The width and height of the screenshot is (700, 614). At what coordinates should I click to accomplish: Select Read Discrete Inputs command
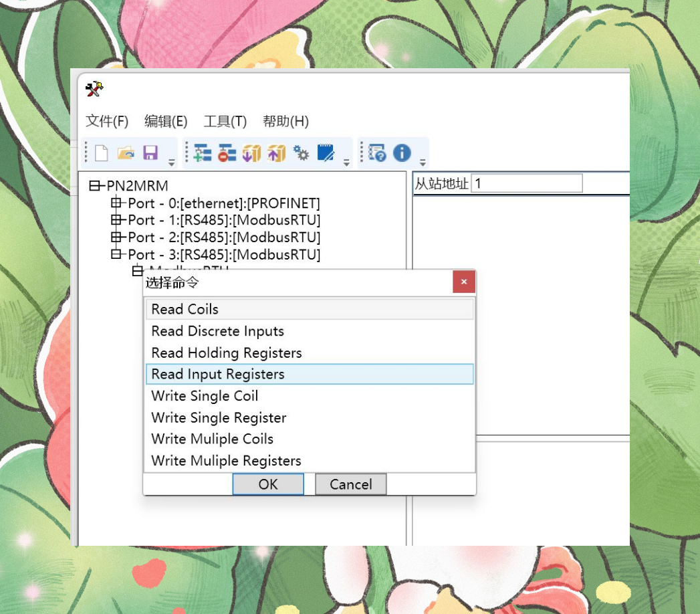coord(310,331)
